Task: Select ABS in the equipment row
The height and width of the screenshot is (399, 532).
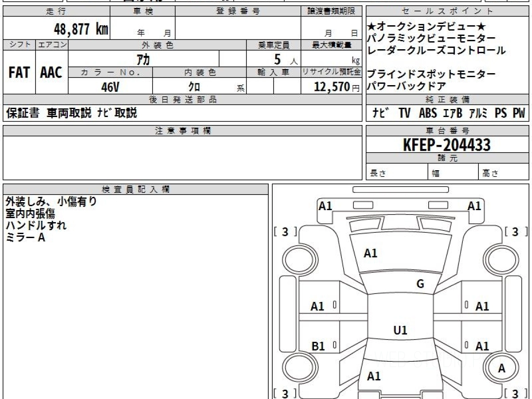Action: tap(428, 113)
